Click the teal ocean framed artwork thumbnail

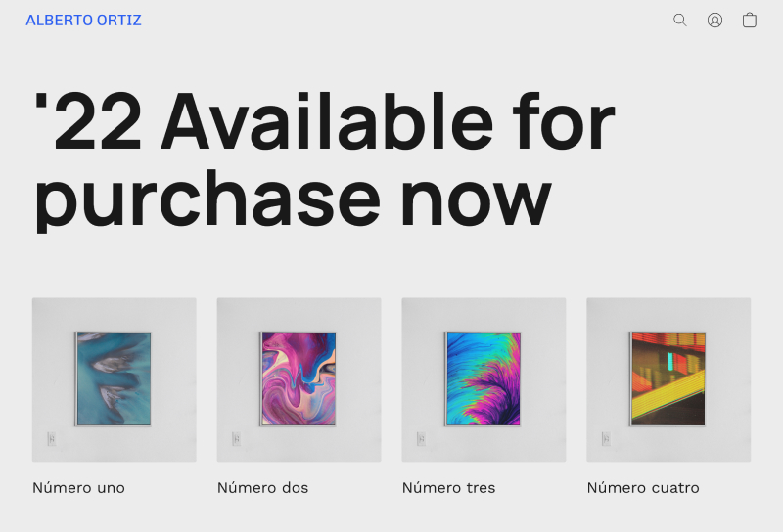(x=114, y=378)
